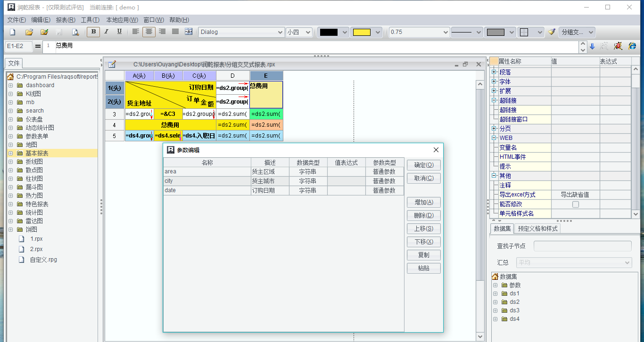The image size is (644, 342).
Task: Click 下移(X) button in dialog
Action: click(424, 242)
